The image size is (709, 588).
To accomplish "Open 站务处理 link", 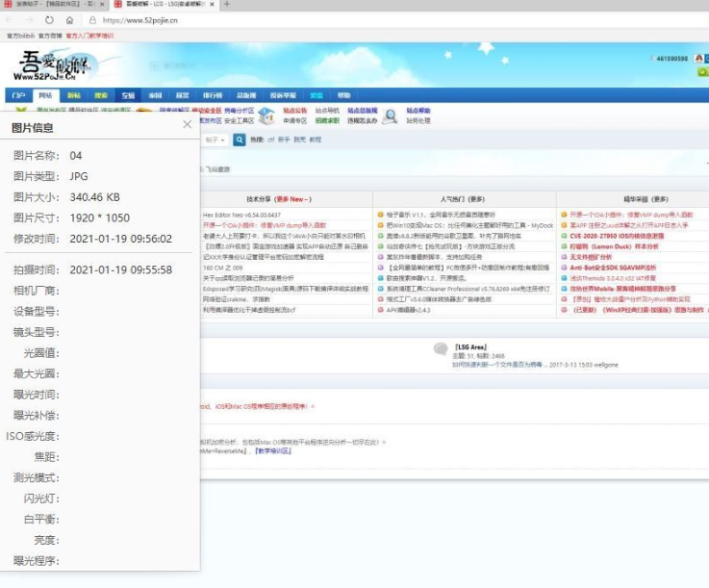I will 418,121.
